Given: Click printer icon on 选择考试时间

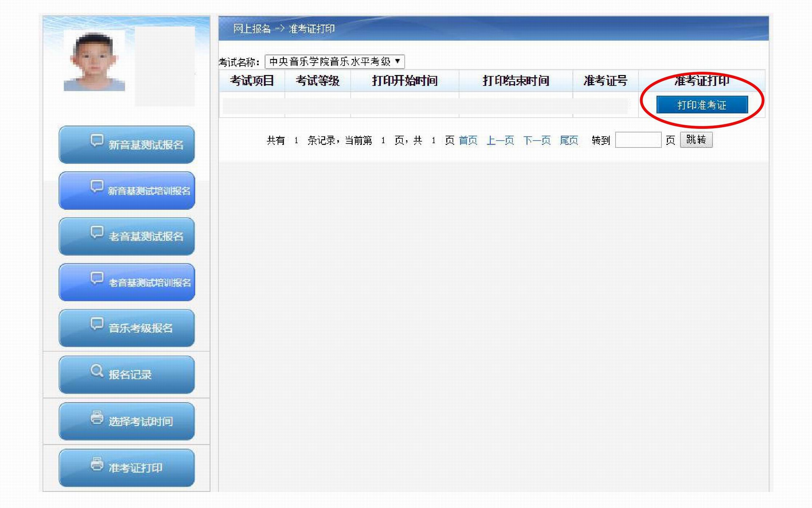Looking at the screenshot, I should pyautogui.click(x=97, y=418).
